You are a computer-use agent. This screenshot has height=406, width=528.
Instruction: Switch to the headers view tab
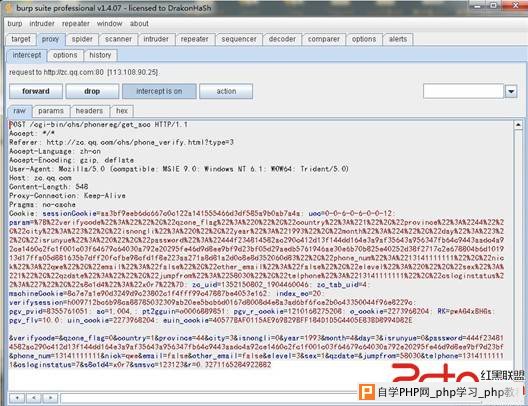tap(89, 111)
